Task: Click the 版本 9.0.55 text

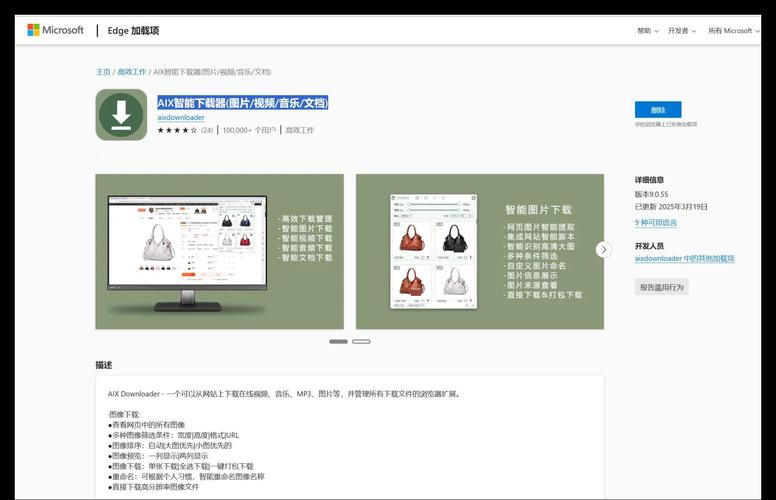Action: pos(651,194)
